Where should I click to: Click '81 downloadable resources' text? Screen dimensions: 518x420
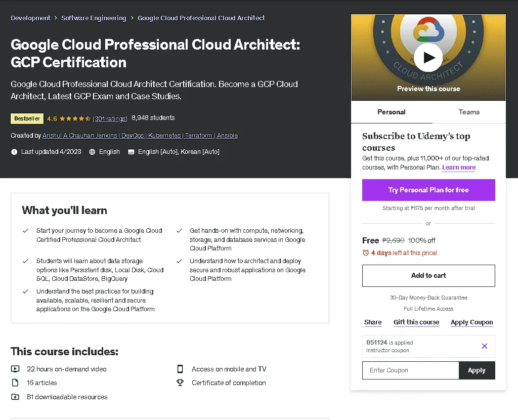67,397
